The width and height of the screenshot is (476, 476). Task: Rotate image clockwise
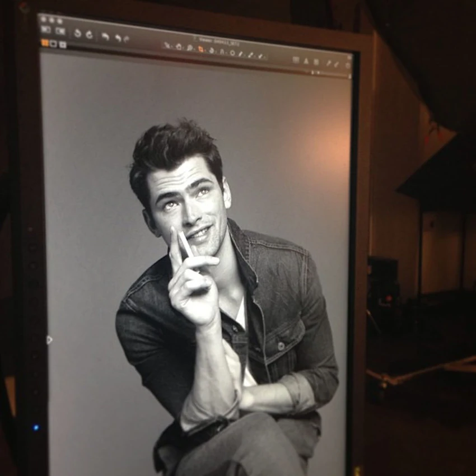coord(89,35)
